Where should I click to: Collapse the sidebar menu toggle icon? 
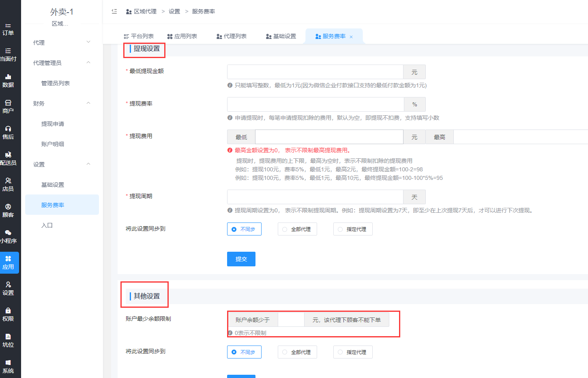[114, 11]
